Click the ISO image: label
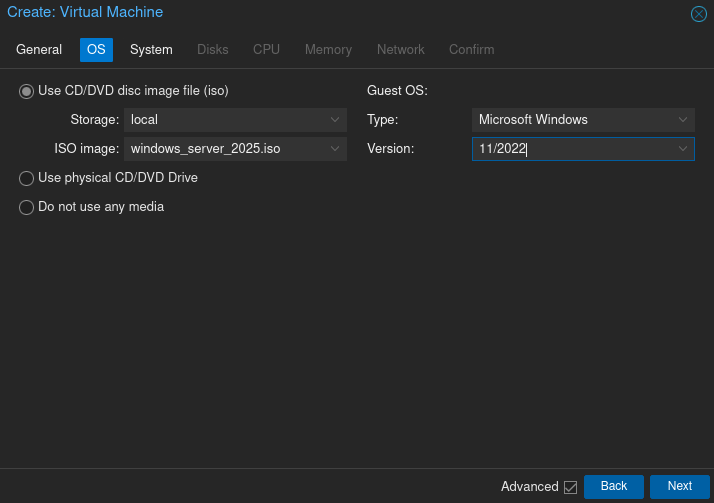This screenshot has height=503, width=714. [x=87, y=149]
